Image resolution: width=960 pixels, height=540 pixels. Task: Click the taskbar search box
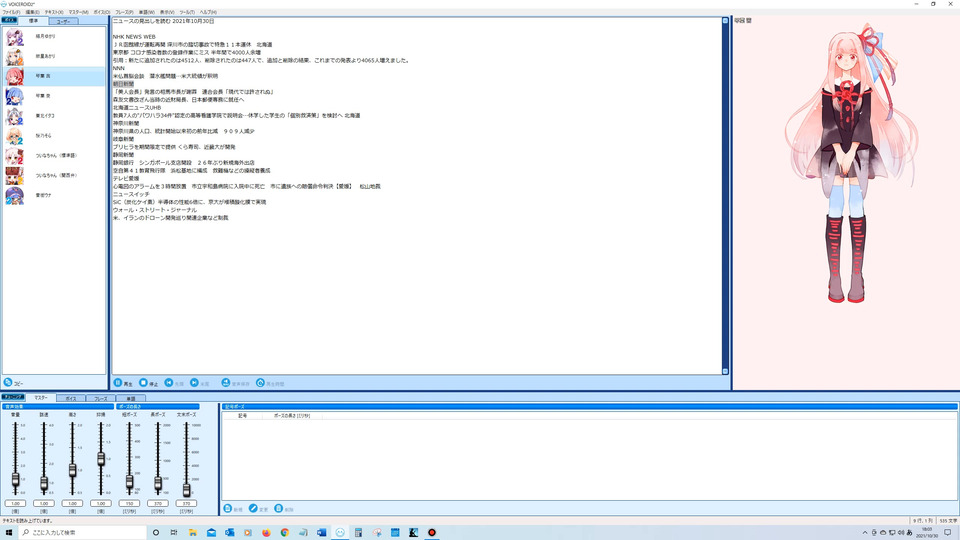[83, 533]
